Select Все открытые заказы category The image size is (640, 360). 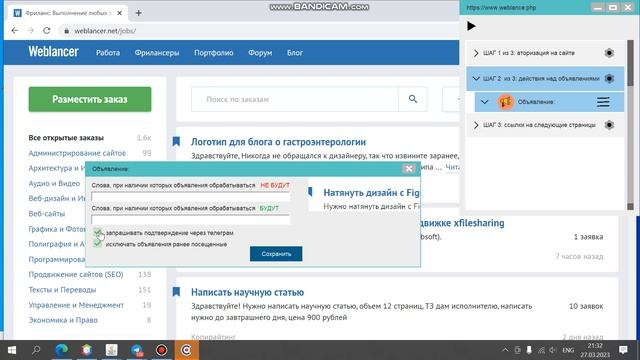(66, 138)
